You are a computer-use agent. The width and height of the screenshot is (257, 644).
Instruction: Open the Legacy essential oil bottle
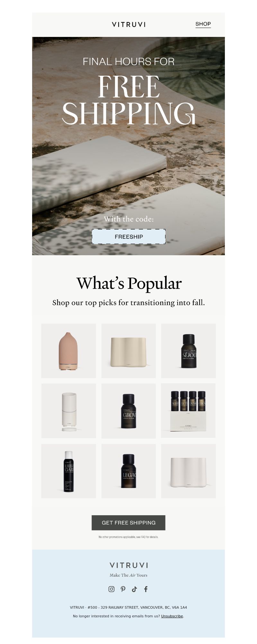point(128,471)
